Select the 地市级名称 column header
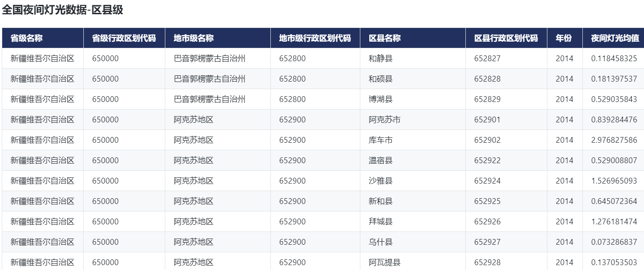Viewport: 644px width, 270px height. [x=194, y=38]
